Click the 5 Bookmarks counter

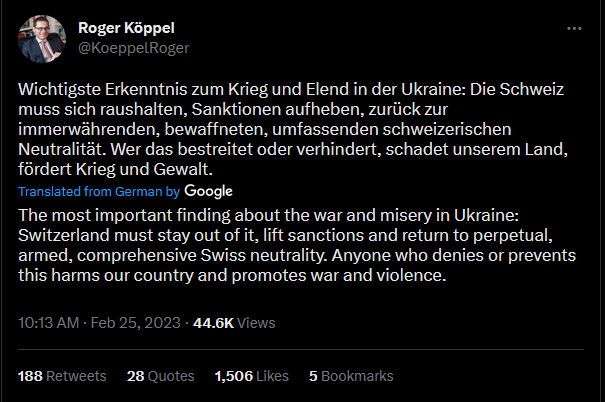pyautogui.click(x=351, y=376)
